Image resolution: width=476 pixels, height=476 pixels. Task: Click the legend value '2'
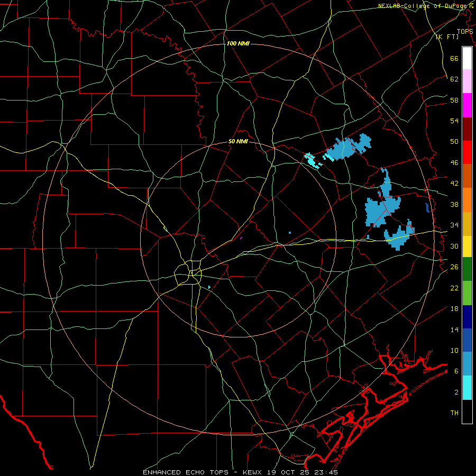point(456,392)
